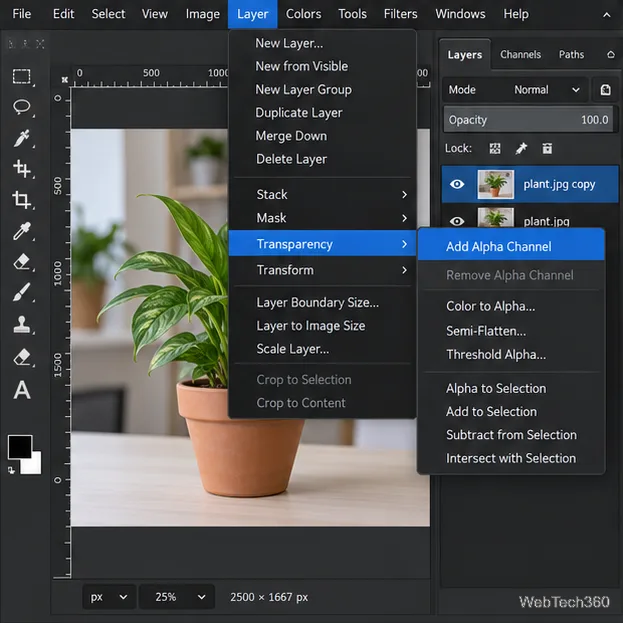Open the Help menu

[x=516, y=14]
